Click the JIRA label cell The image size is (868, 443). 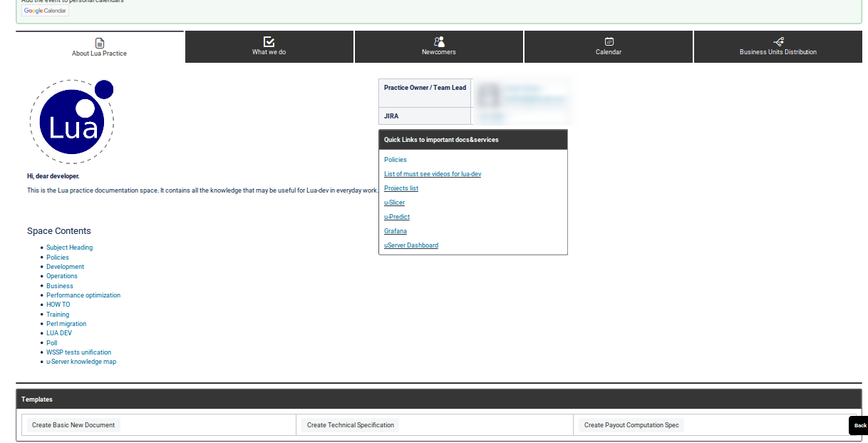click(x=425, y=116)
